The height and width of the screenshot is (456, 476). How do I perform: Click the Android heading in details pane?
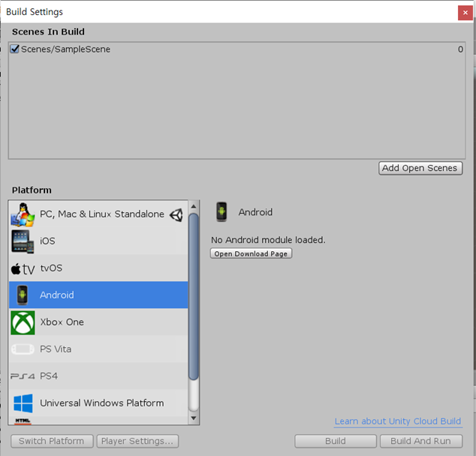click(255, 212)
